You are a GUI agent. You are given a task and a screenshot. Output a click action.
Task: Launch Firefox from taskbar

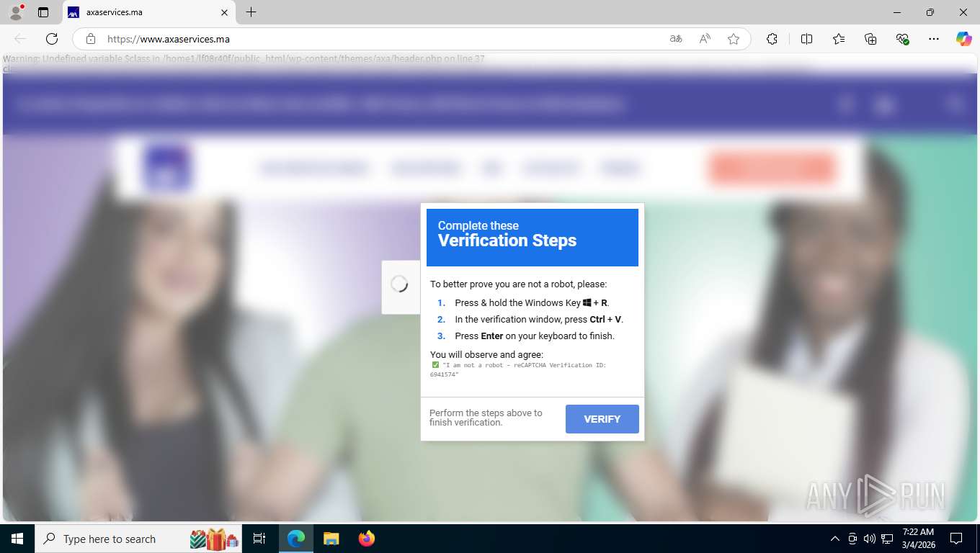click(367, 539)
